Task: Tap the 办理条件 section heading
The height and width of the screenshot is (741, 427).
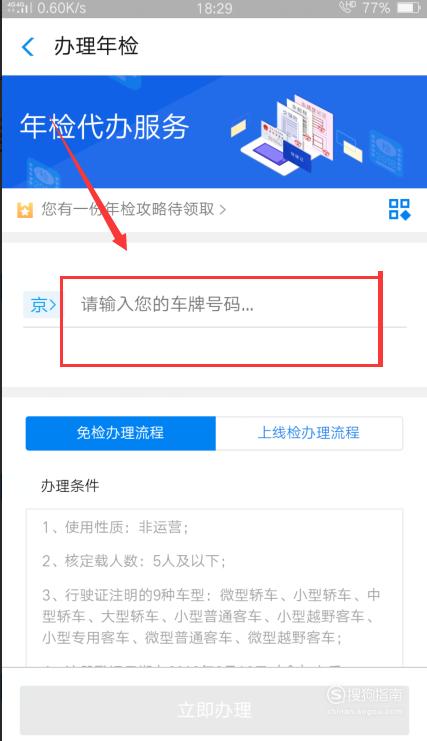Action: click(x=70, y=486)
